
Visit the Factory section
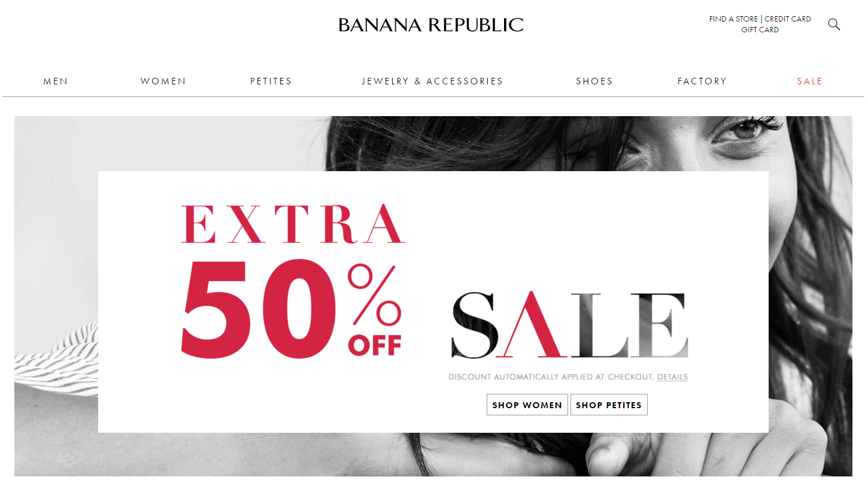pyautogui.click(x=702, y=81)
